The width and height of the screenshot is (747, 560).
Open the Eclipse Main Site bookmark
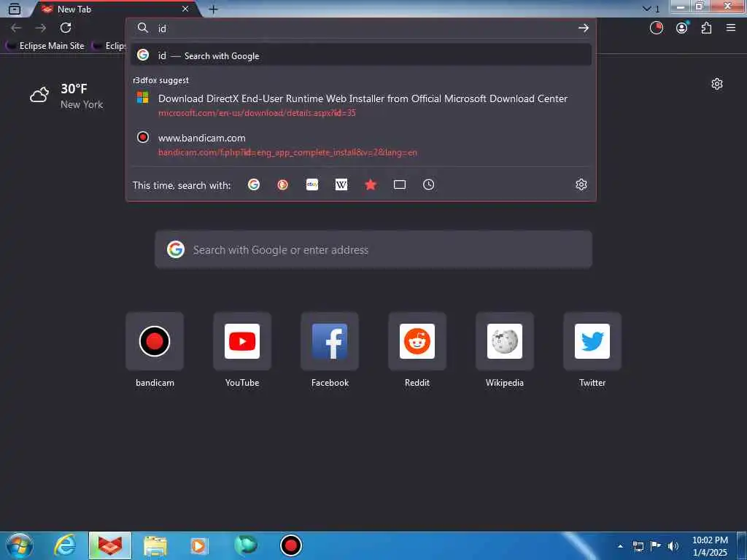[45, 46]
